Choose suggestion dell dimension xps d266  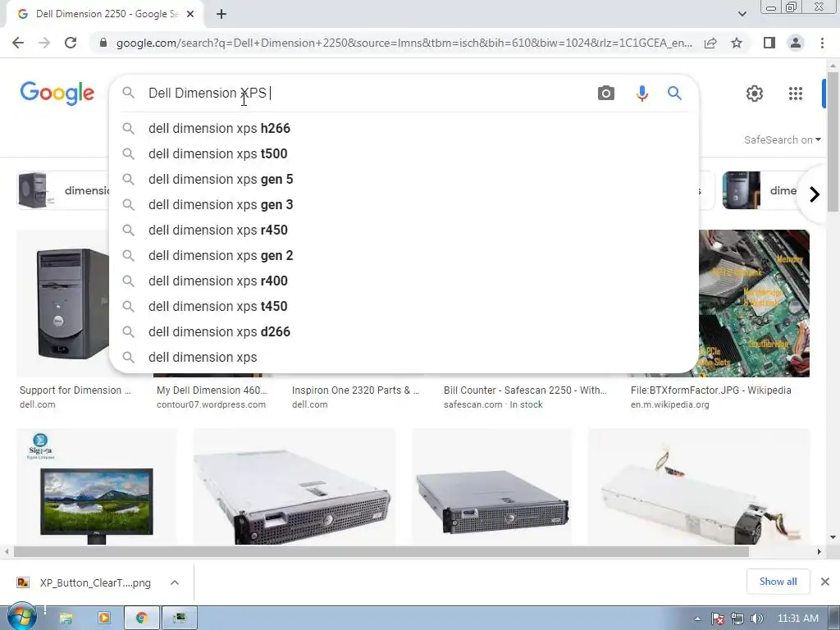click(x=404, y=332)
